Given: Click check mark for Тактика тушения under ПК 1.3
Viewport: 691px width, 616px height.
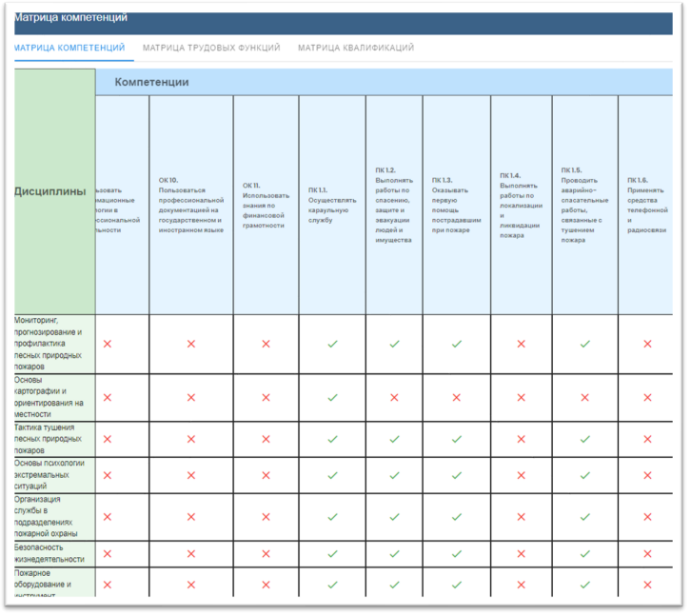Looking at the screenshot, I should [x=457, y=439].
